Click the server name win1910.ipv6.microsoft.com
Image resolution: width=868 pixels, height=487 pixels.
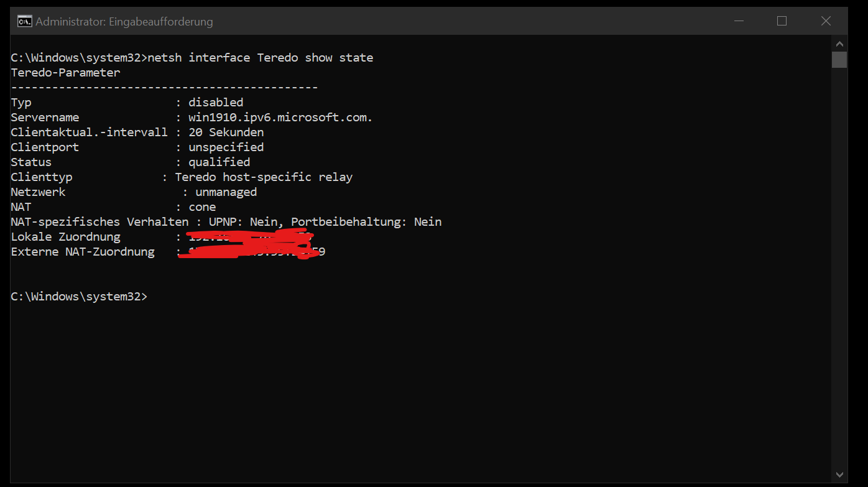pos(280,118)
